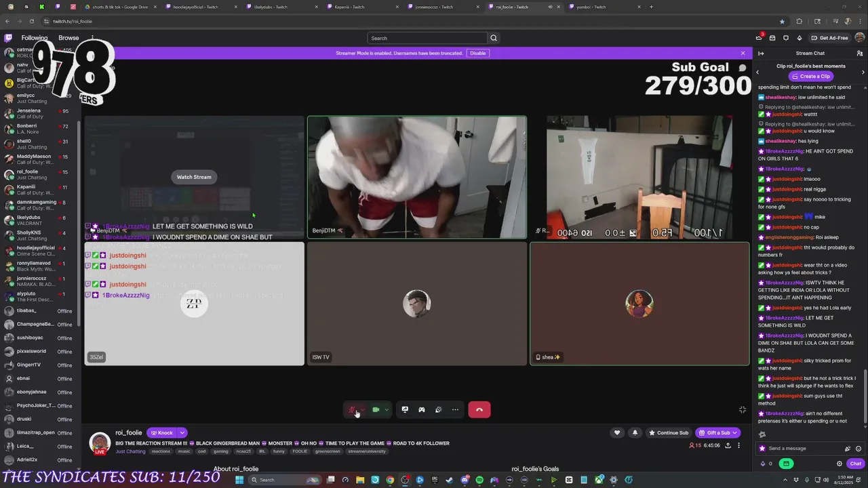Open the vertical dots stream options menu
The width and height of the screenshot is (868, 488).
(x=739, y=445)
